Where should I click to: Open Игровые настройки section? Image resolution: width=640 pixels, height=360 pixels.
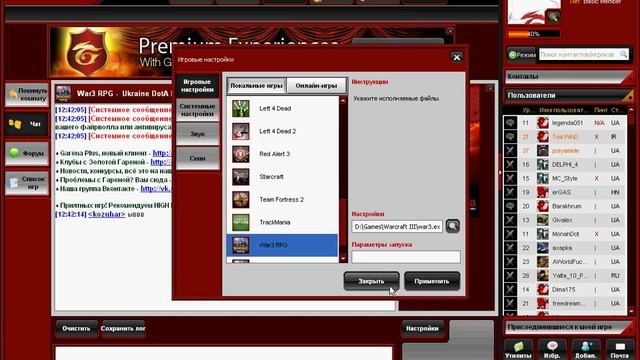[x=197, y=86]
